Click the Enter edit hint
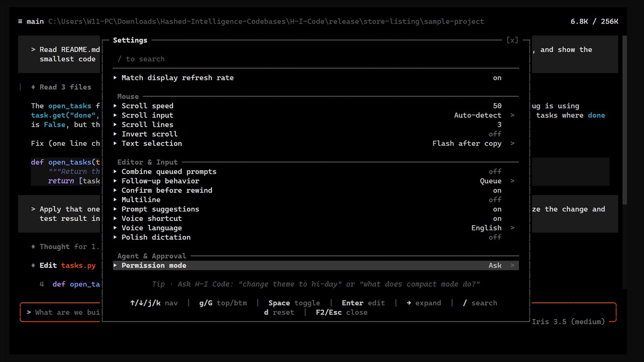Viewport: 644px width, 362px height. tap(363, 303)
